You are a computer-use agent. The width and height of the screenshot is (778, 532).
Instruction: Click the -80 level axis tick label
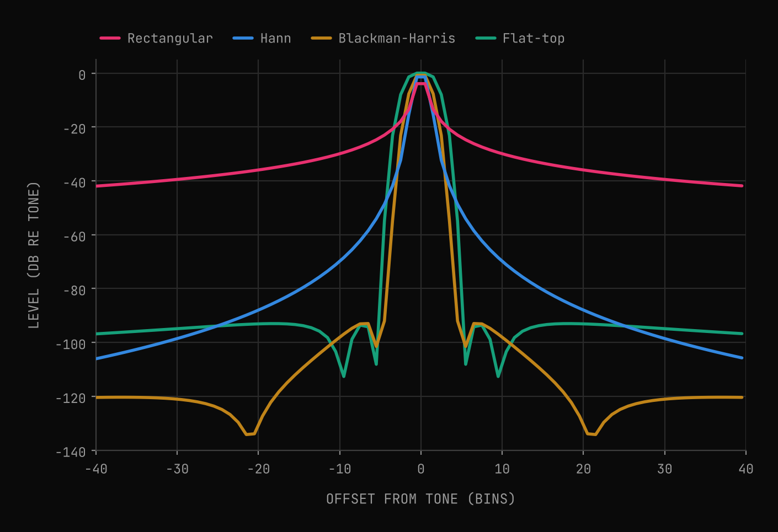tap(74, 290)
